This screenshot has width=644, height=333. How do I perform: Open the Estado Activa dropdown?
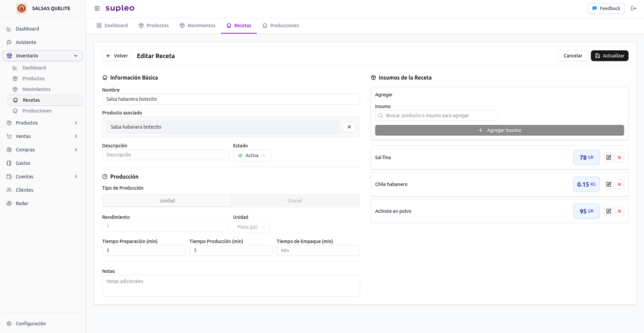click(x=252, y=155)
